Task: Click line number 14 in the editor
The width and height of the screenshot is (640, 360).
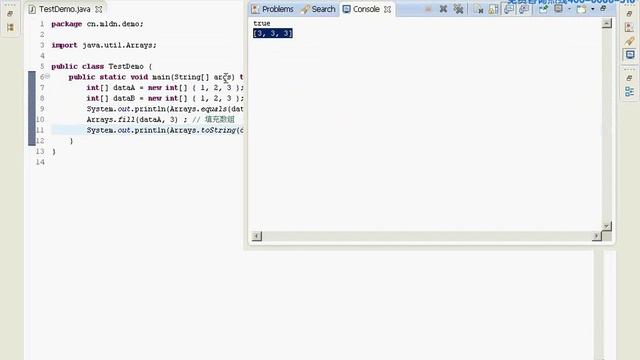Action: pos(40,162)
